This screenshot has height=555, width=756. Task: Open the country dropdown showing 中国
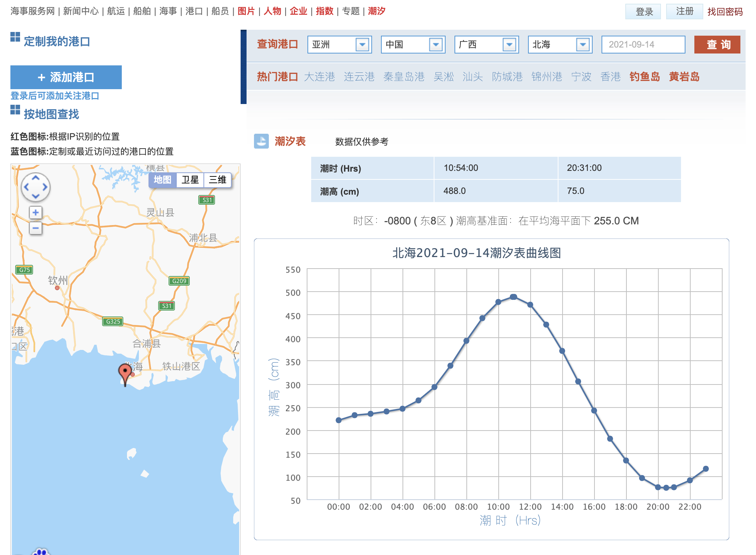pos(437,45)
